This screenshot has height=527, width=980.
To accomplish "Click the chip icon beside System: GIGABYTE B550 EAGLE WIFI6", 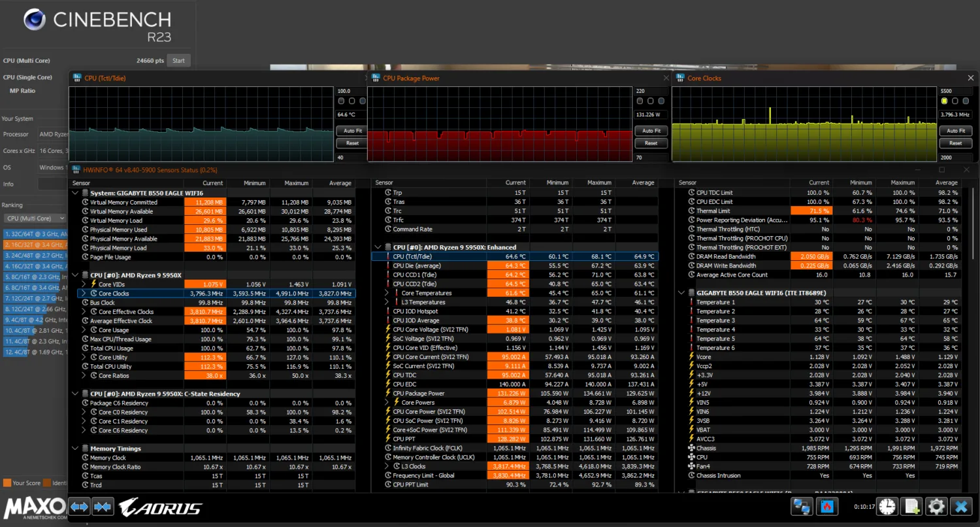I will 85,193.
